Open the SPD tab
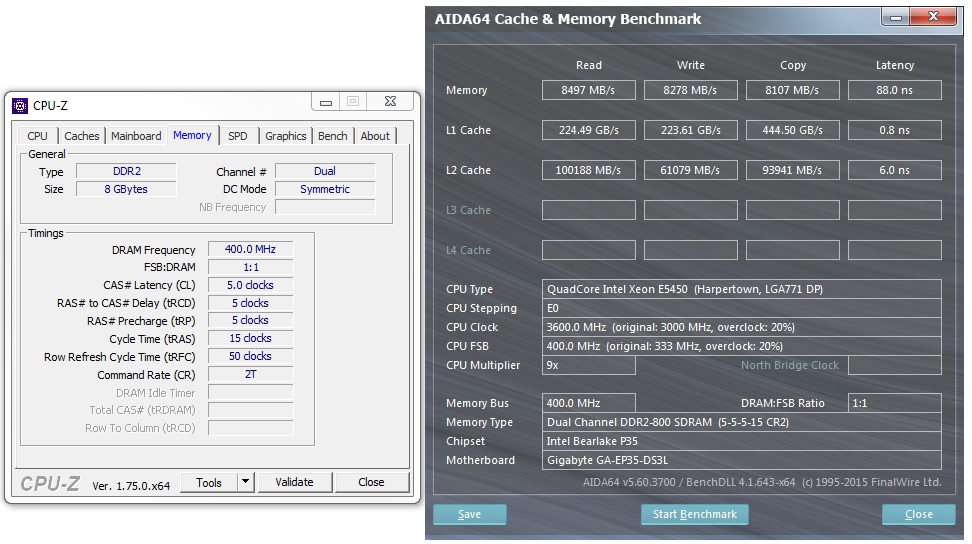The image size is (972, 544). click(x=237, y=136)
